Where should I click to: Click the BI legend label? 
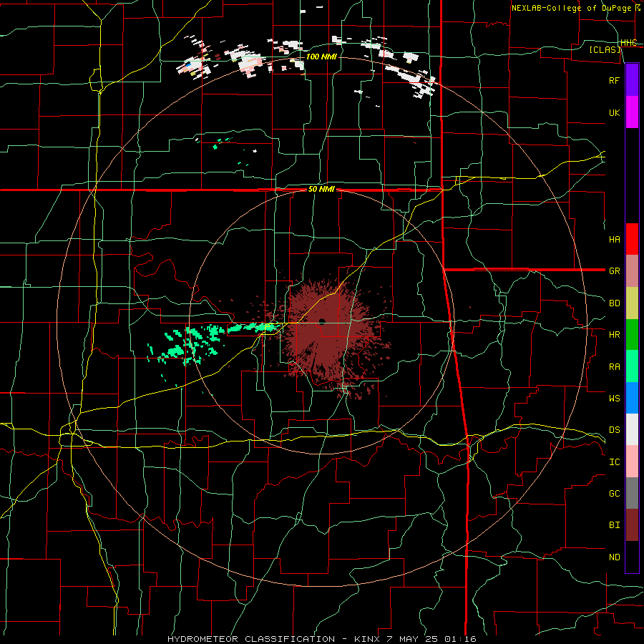pyautogui.click(x=614, y=525)
